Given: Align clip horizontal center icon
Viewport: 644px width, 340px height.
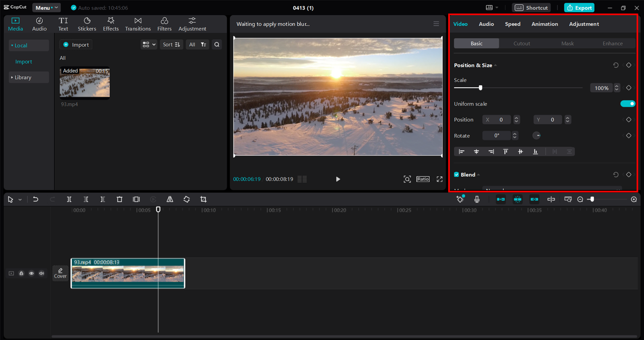Looking at the screenshot, I should [x=476, y=152].
